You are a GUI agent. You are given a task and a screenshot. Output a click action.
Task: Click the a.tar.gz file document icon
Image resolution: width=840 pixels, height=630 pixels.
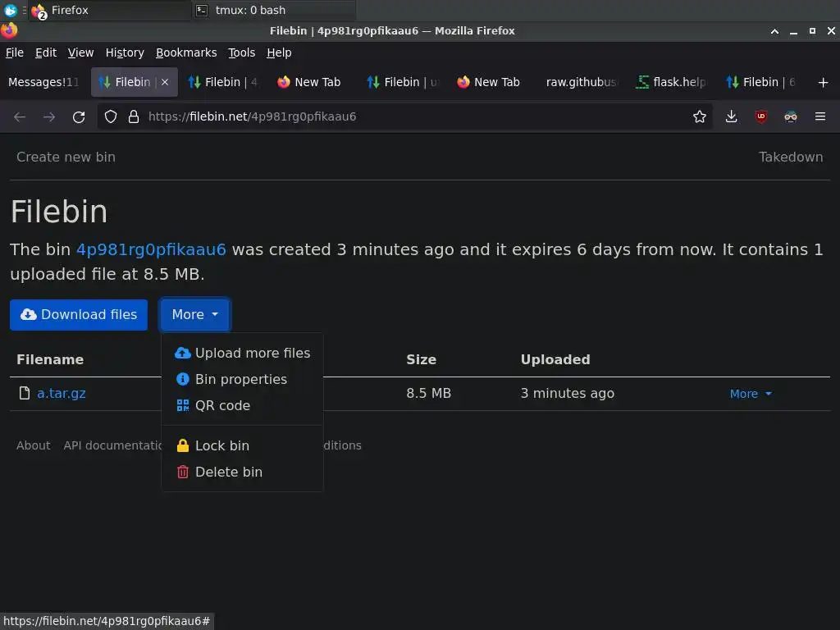[x=25, y=393]
